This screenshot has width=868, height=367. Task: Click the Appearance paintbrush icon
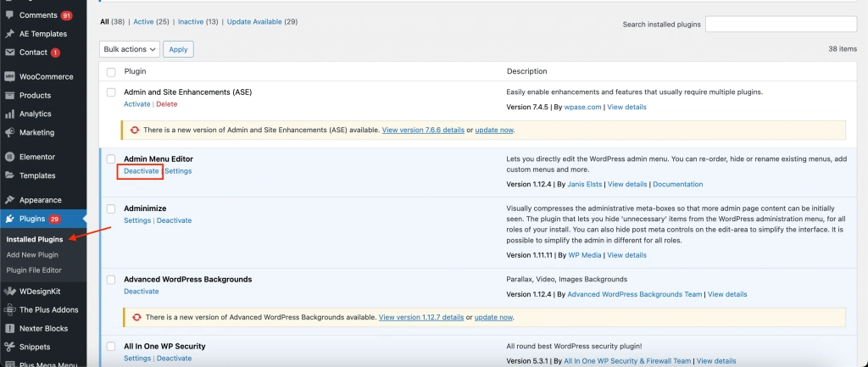point(9,200)
